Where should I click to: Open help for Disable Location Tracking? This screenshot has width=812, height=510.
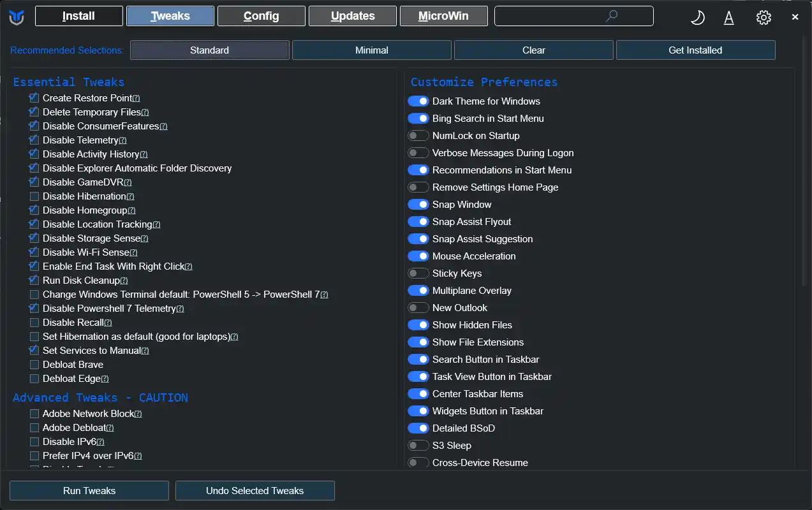156,224
